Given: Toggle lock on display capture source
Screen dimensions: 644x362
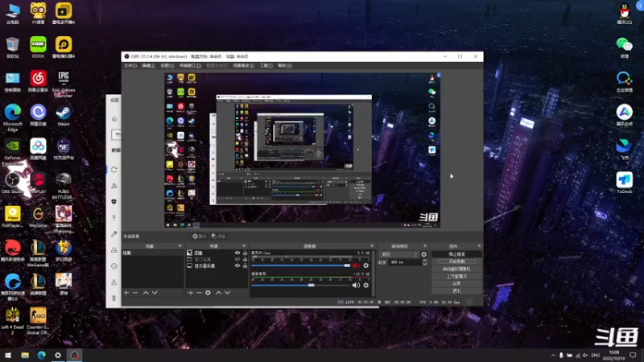Looking at the screenshot, I should [245, 265].
